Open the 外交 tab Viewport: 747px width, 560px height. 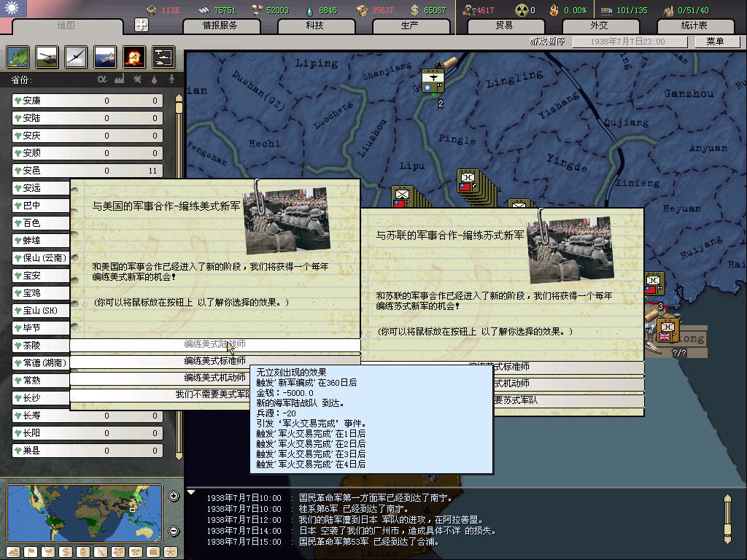pos(598,26)
